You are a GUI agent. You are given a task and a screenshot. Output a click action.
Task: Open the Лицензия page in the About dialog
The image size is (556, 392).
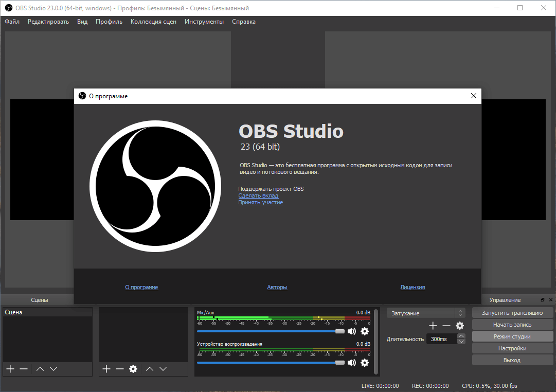click(x=412, y=287)
